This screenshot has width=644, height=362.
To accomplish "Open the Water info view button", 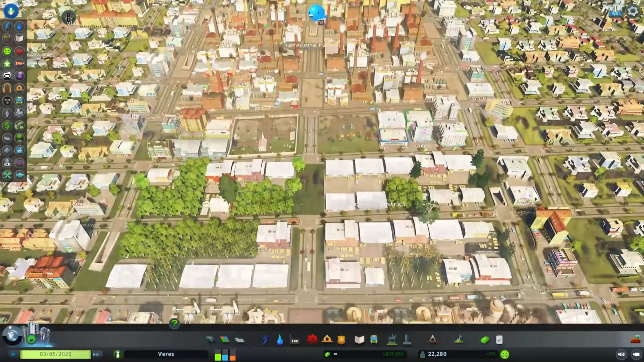I will coord(20,26).
